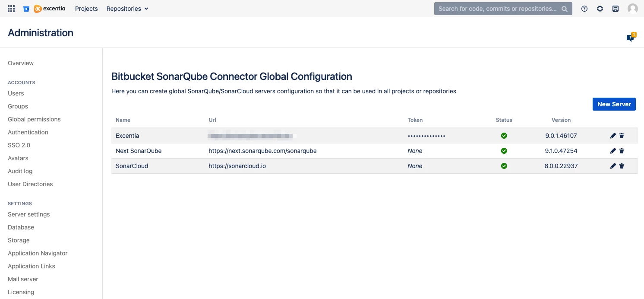Viewport: 644px width, 299px height.
Task: Click the Bitbucket logo icon
Action: point(26,8)
